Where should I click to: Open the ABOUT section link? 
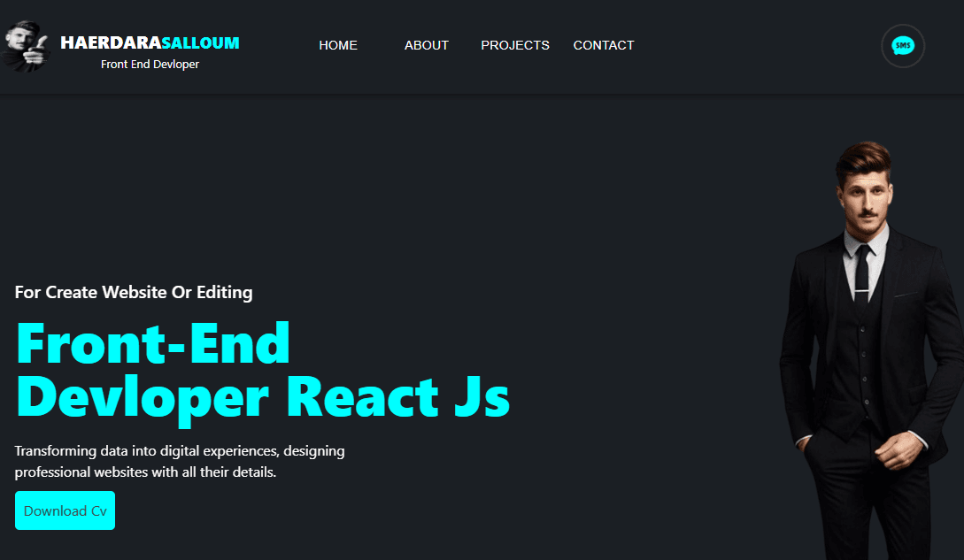click(x=427, y=45)
